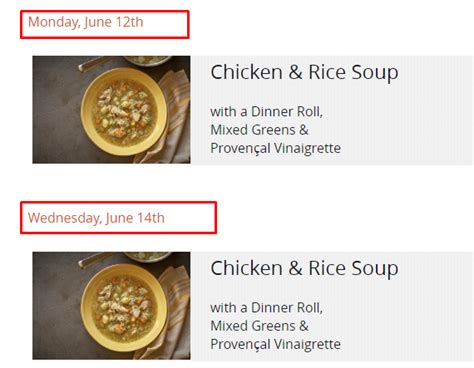Click 'with a Dinner Roll,' text for Monday
Image resolution: width=474 pixels, height=368 pixels.
coord(267,112)
